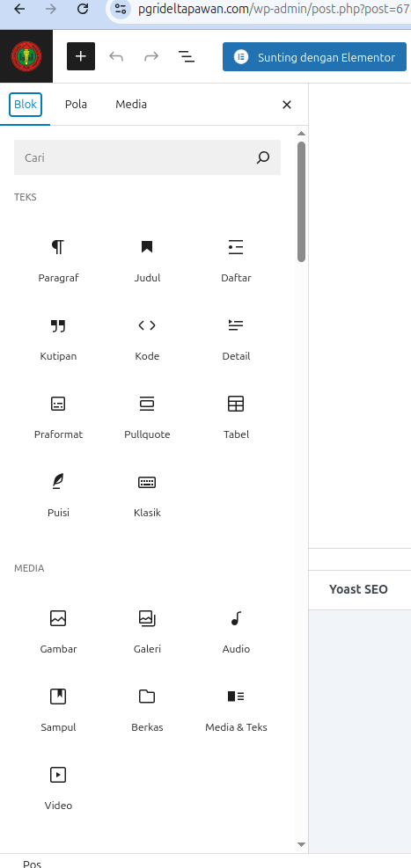Toggle the block inserter plus button
411x868 pixels.
(81, 56)
